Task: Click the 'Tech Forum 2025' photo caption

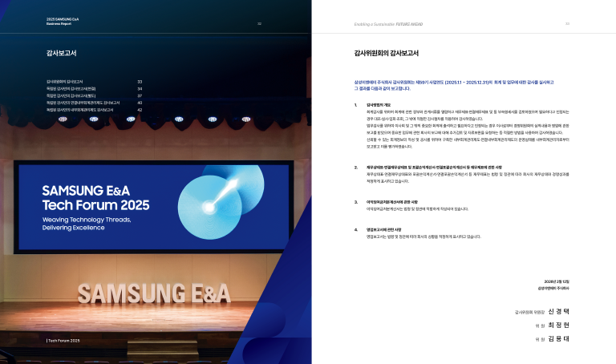Action: (63, 341)
